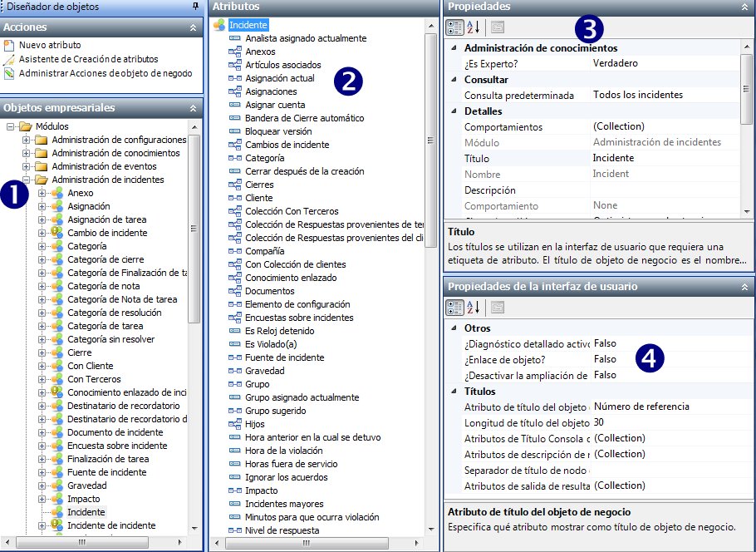This screenshot has width=756, height=552.
Task: Open Administrar Acciones de objeto de negocio
Action: (x=106, y=73)
